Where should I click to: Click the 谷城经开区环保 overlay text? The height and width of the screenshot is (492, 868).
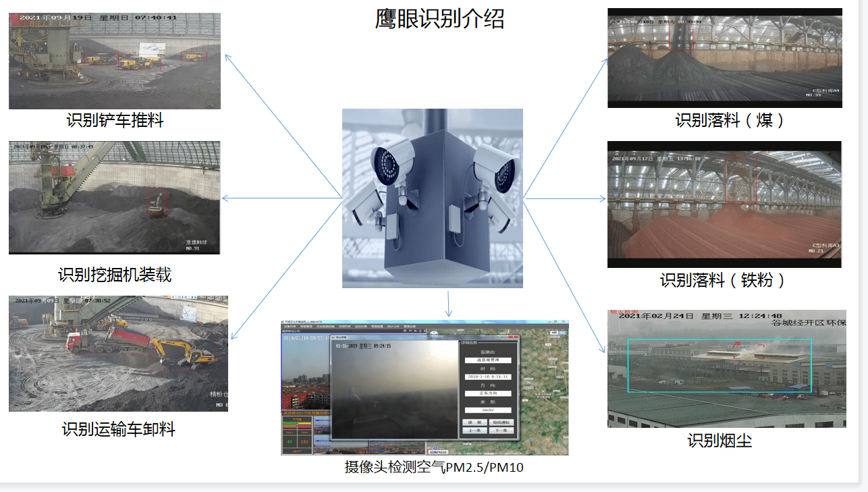(809, 323)
